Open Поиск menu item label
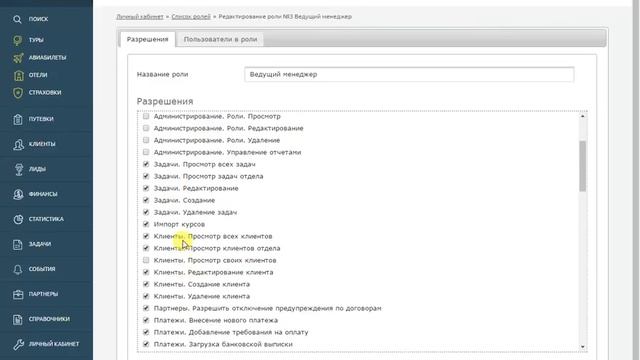Image resolution: width=640 pixels, height=360 pixels. [x=38, y=19]
